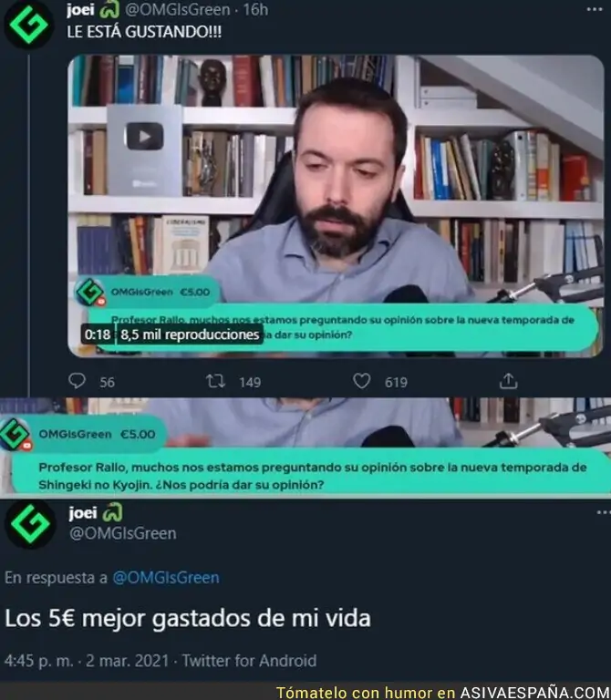Open the @OMGIsGreen handle in top tweet
Screen dimensions: 611x700
coord(178,9)
